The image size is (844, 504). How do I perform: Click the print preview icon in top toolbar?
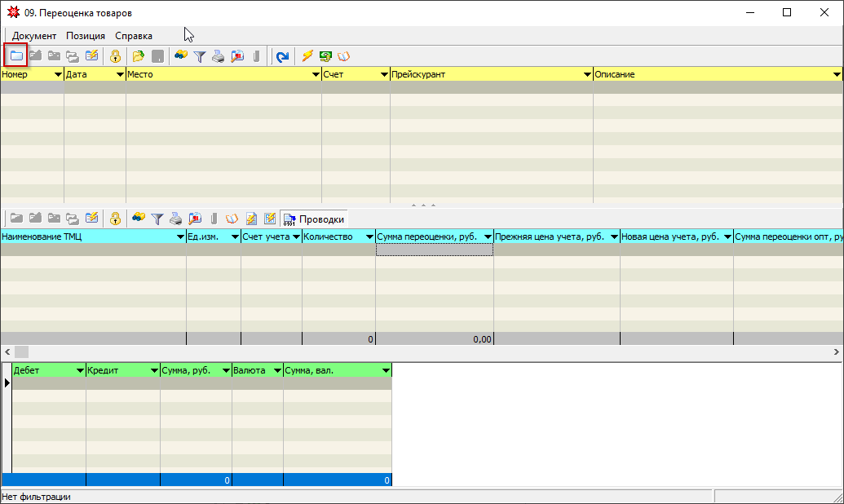[x=237, y=56]
